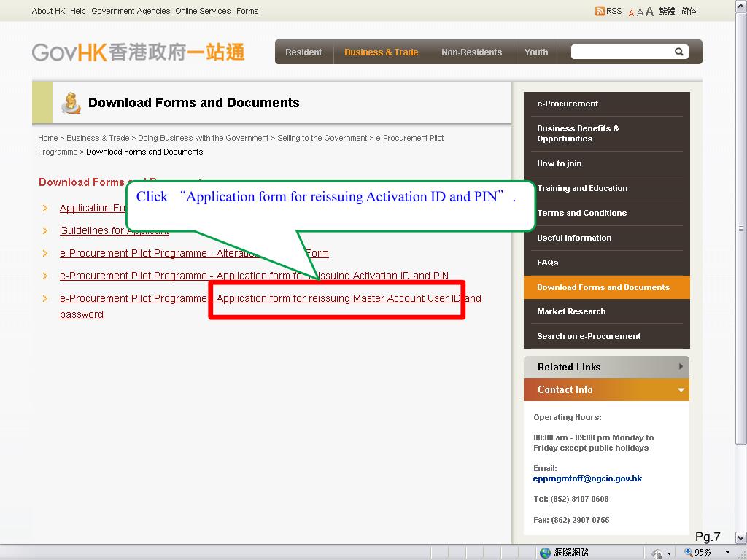This screenshot has height=560, width=747.
Task: Open the Application Form link
Action: (93, 208)
